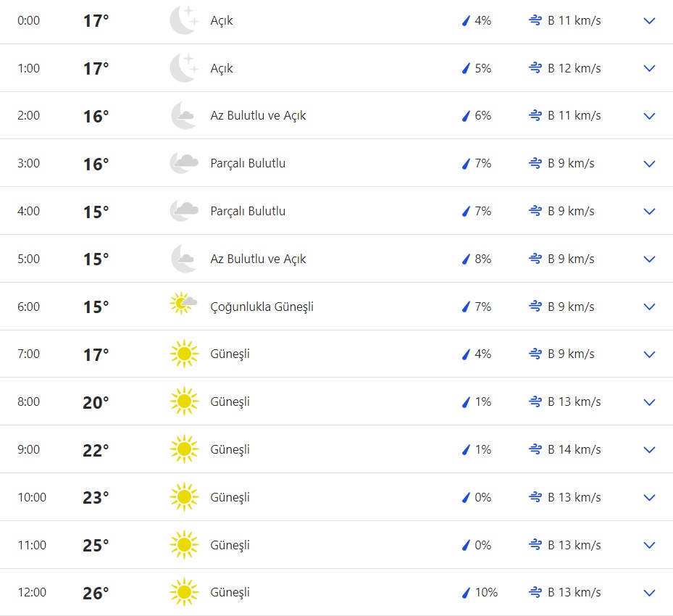Click the raindrop icon in the 5:00 row

[466, 259]
